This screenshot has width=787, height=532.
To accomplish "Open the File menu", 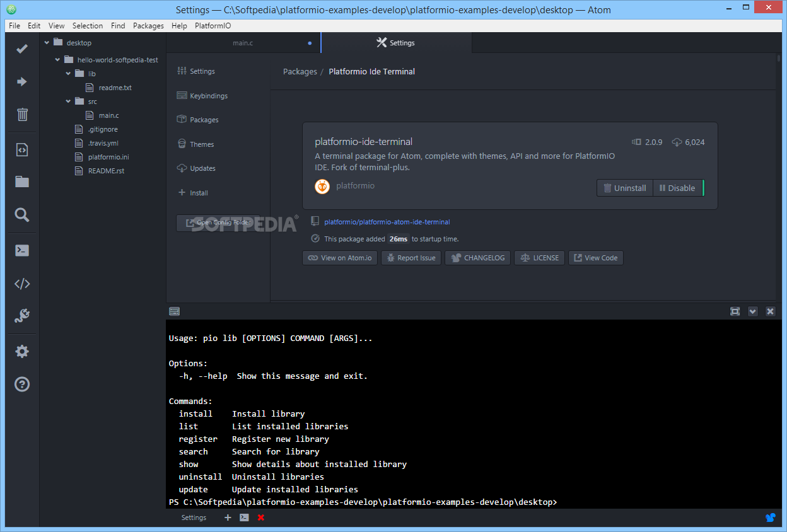I will tap(15, 26).
